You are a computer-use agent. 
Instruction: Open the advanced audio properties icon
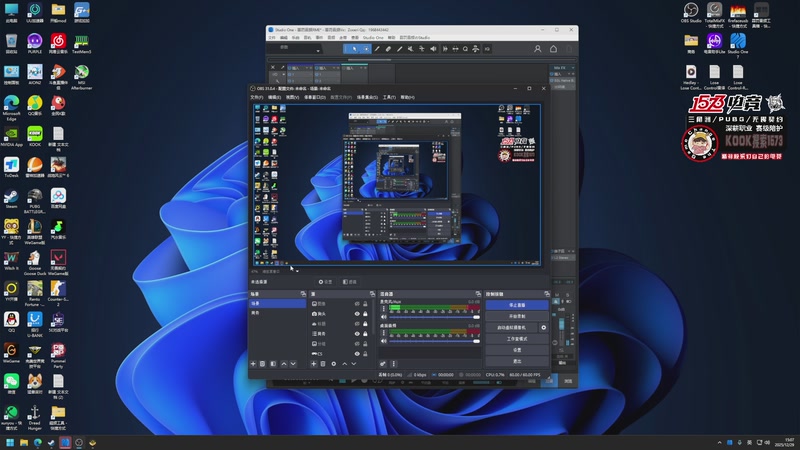pos(383,364)
